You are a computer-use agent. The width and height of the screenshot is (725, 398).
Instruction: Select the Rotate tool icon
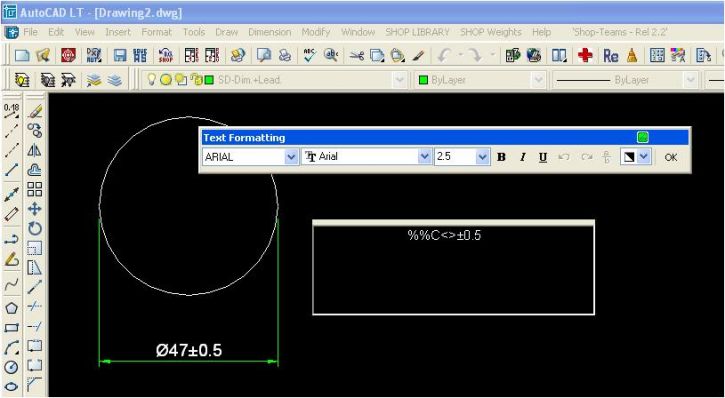35,228
